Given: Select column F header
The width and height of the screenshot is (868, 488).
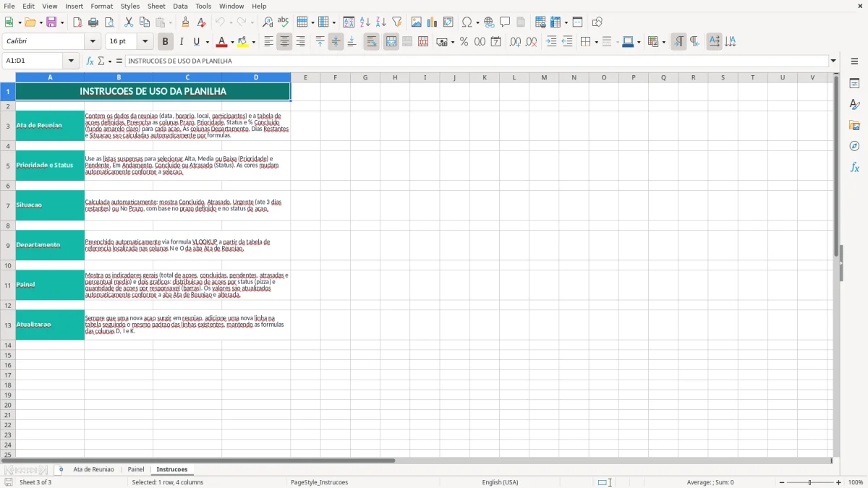Looking at the screenshot, I should click(335, 77).
